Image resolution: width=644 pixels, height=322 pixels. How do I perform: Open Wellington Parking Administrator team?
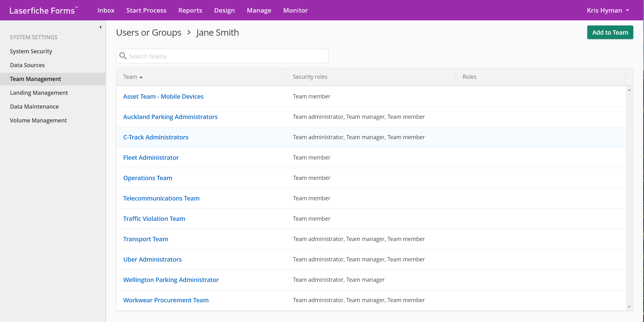pos(171,280)
